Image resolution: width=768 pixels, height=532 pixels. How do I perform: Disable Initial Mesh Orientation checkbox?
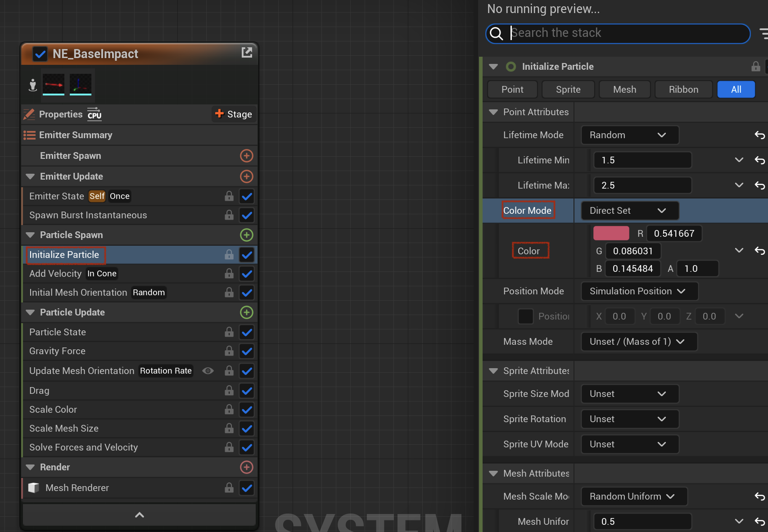[247, 293]
